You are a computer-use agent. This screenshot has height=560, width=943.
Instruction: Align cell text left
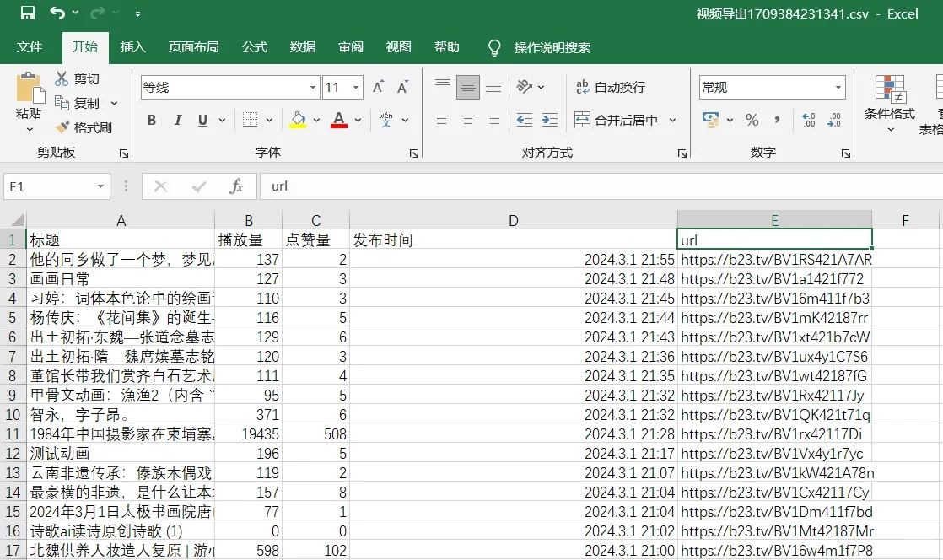coord(443,121)
